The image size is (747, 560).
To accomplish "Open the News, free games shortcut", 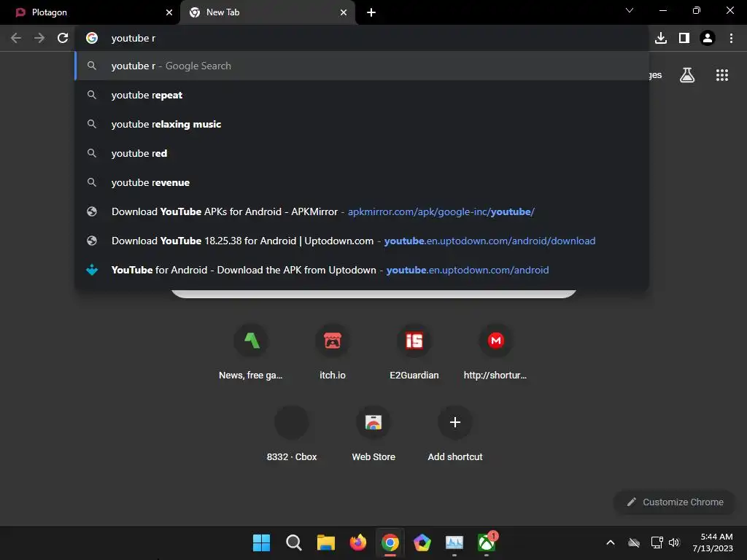I will coord(251,352).
